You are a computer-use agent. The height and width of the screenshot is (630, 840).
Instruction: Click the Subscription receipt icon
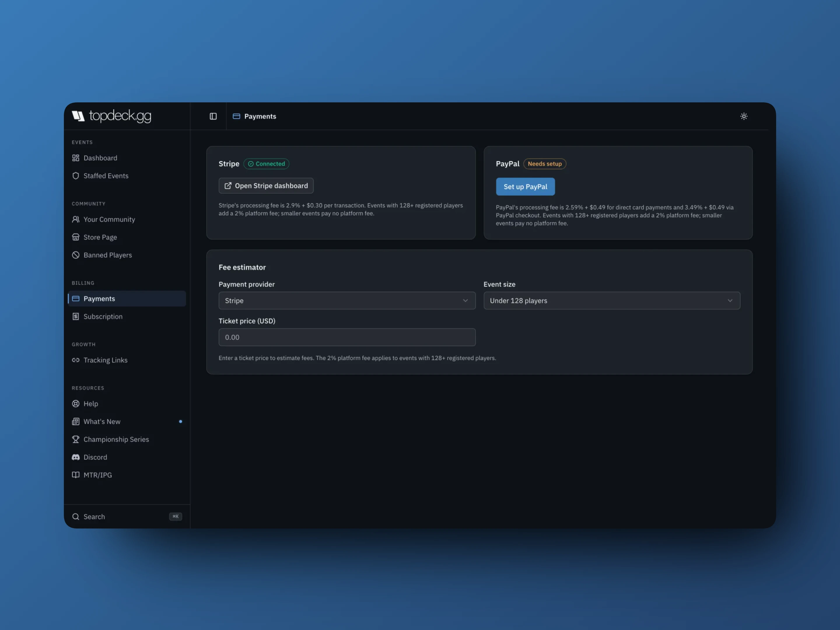(76, 317)
